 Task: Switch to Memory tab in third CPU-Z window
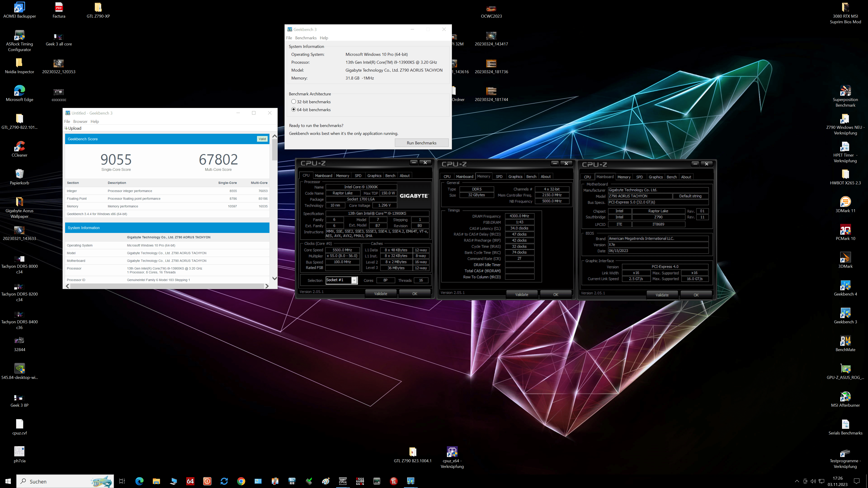tap(624, 177)
